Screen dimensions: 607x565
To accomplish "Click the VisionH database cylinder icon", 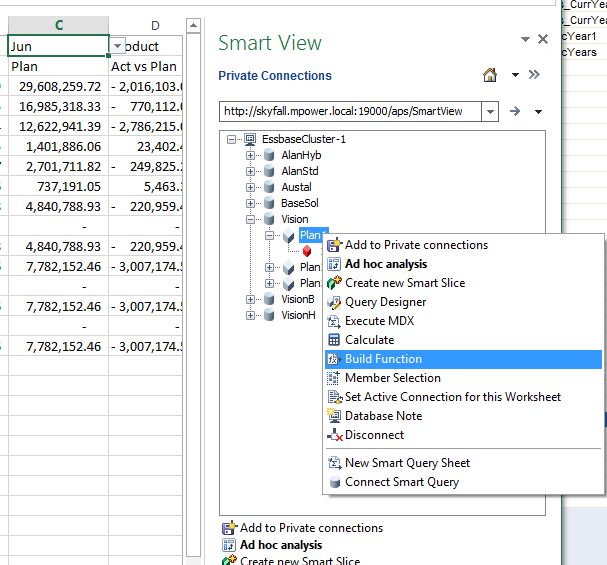I will [269, 315].
